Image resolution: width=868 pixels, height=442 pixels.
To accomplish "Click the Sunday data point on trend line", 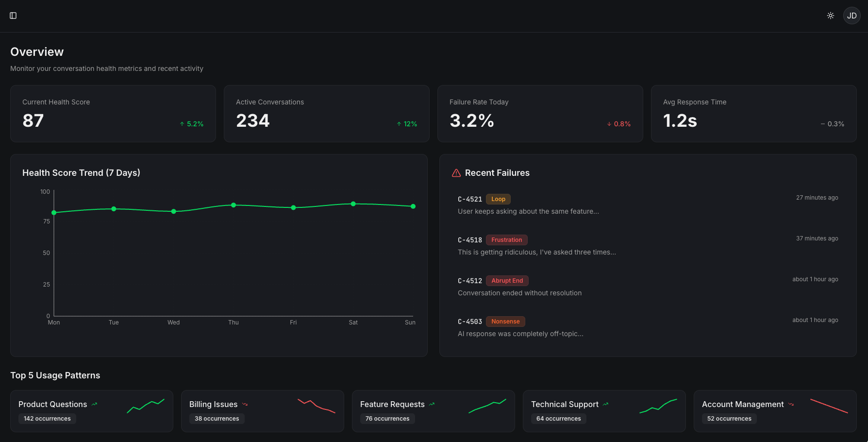I will pos(413,206).
